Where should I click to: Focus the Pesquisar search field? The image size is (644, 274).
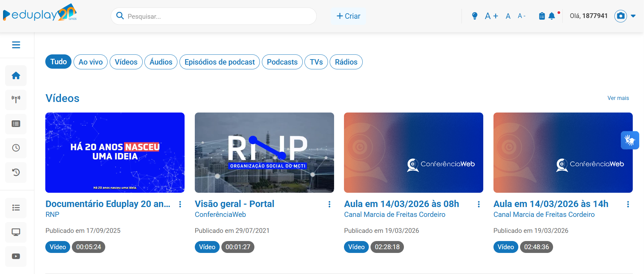[214, 16]
